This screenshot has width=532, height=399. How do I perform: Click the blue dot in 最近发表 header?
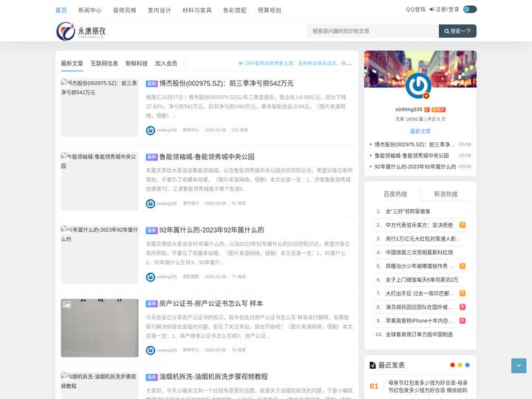467,365
